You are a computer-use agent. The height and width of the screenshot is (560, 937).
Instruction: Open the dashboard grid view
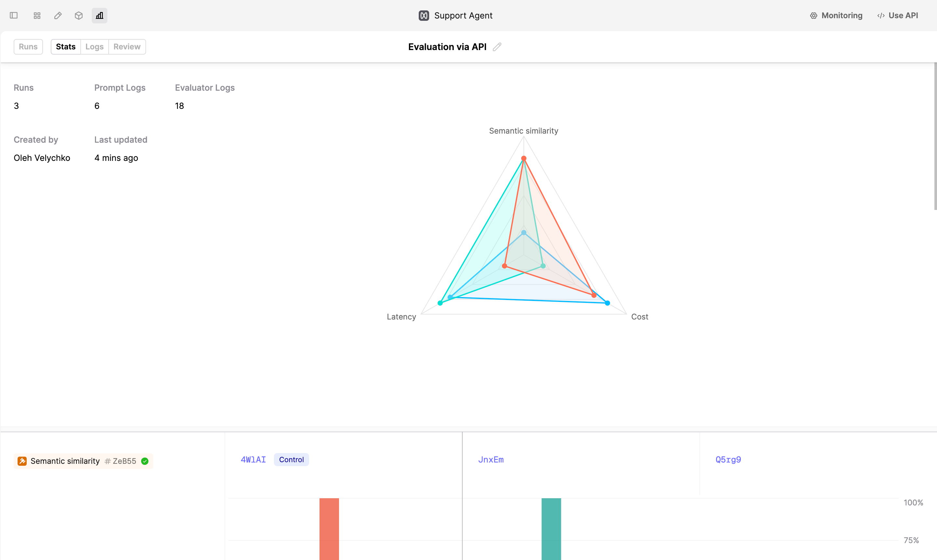pos(37,16)
